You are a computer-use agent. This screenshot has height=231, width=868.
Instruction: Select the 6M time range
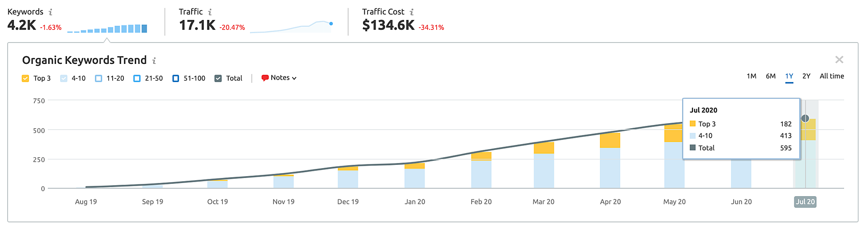click(770, 76)
